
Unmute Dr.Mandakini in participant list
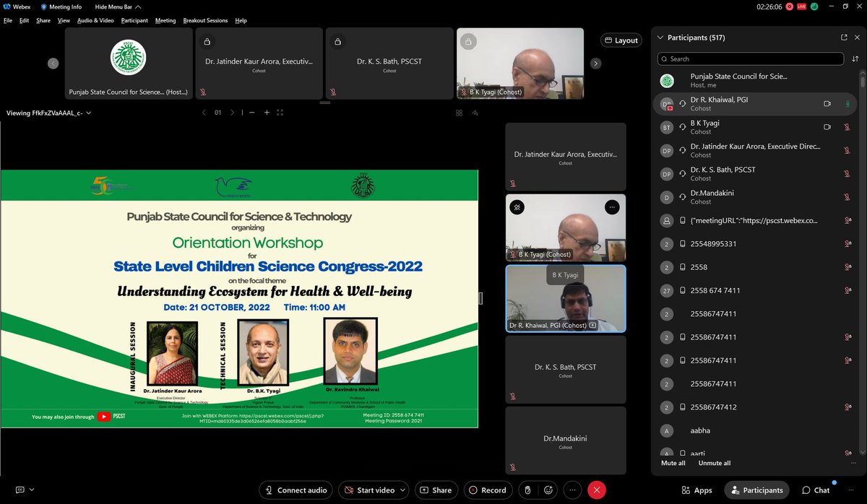point(847,197)
